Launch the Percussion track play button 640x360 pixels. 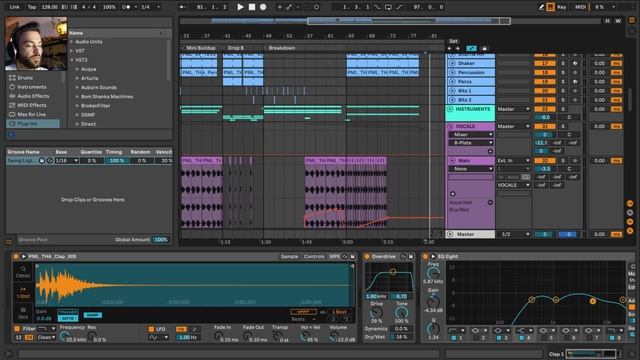[x=452, y=72]
